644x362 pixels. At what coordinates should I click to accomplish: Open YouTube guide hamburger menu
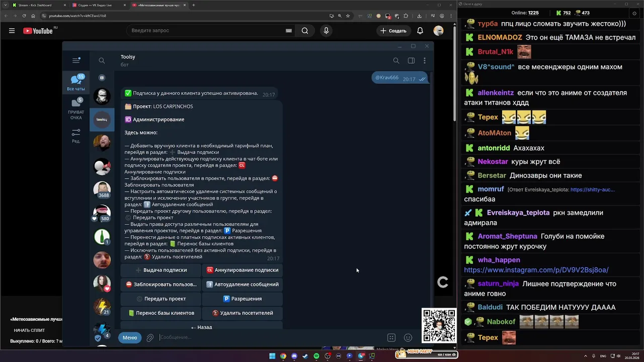pos(12,31)
